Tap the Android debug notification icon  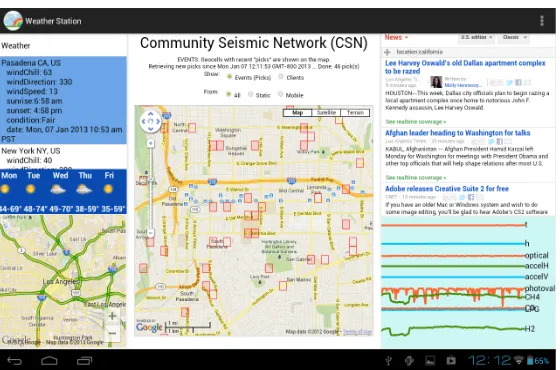click(x=409, y=361)
